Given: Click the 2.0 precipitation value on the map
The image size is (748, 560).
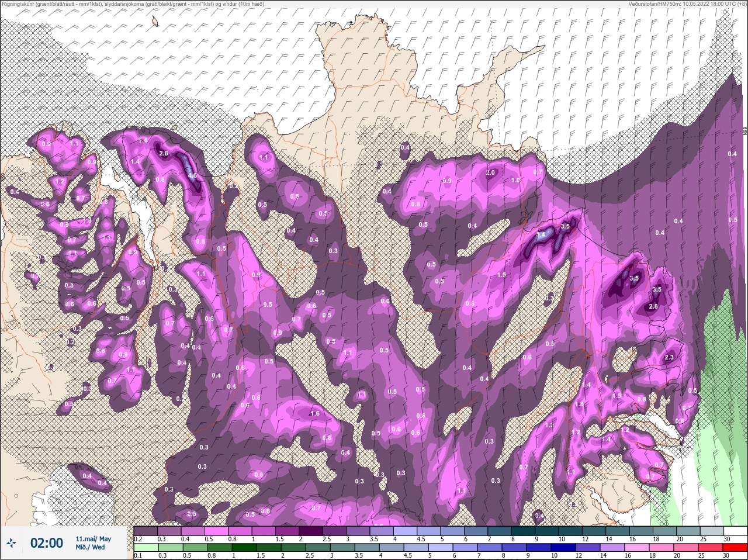Looking at the screenshot, I should point(490,172).
